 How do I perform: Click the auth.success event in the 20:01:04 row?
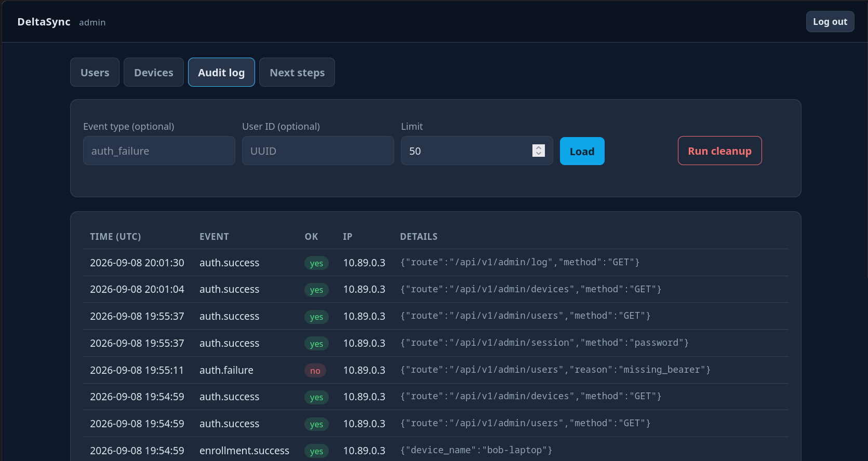[229, 289]
